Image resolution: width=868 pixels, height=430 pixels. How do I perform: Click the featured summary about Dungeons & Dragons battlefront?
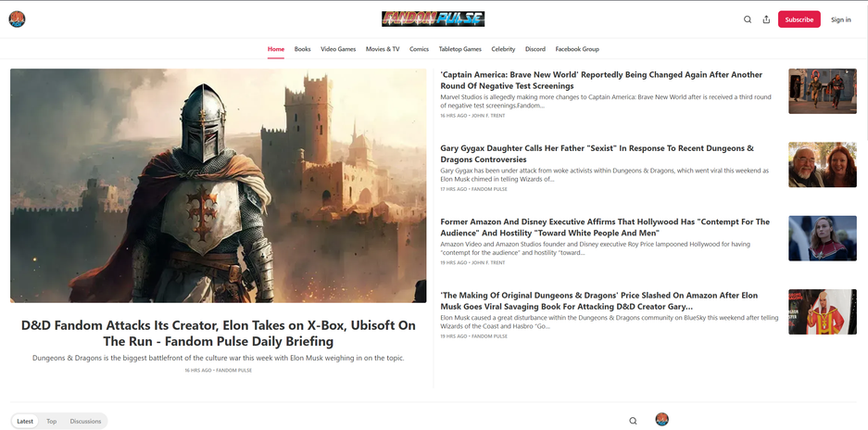pyautogui.click(x=218, y=358)
